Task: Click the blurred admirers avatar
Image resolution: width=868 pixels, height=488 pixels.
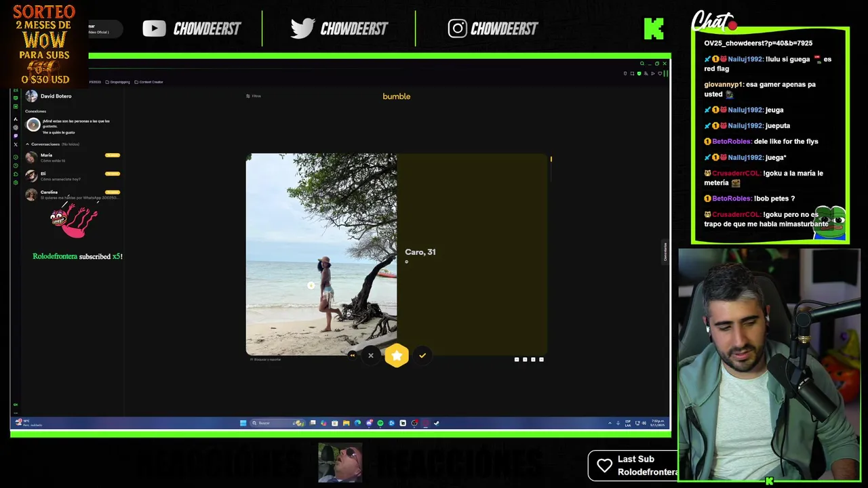Action: (33, 125)
